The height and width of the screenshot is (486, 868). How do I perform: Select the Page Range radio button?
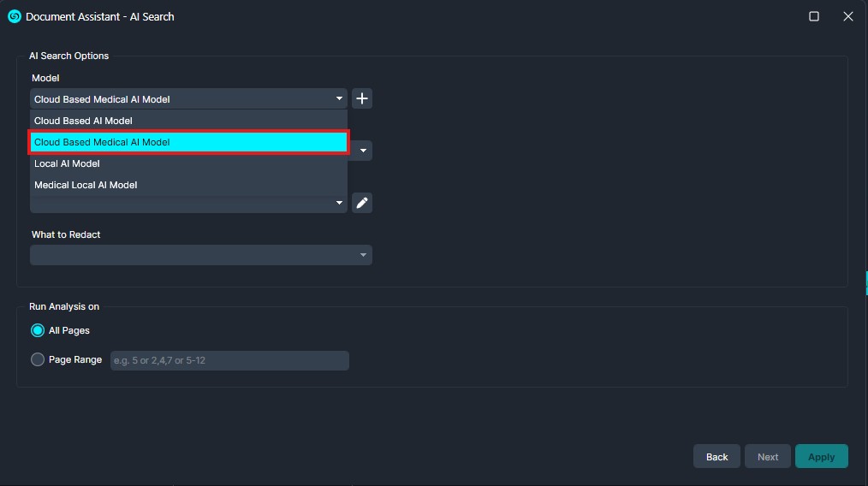click(x=38, y=360)
